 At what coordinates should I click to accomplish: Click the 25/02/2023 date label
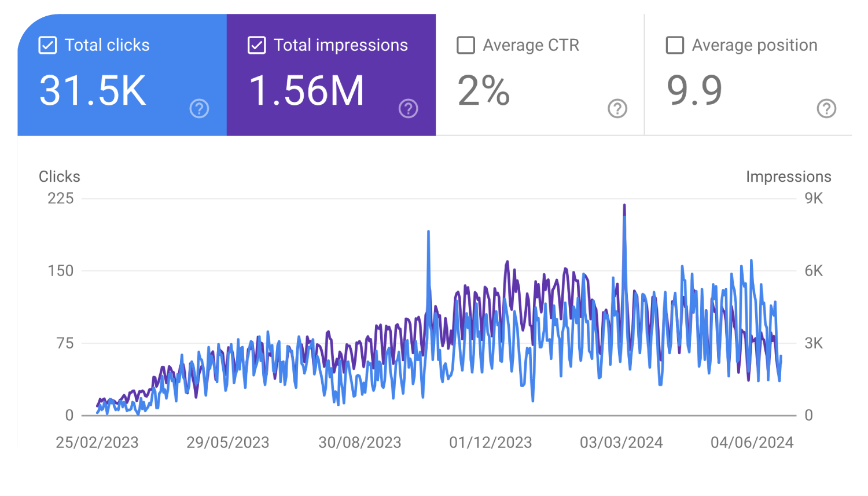click(x=97, y=443)
